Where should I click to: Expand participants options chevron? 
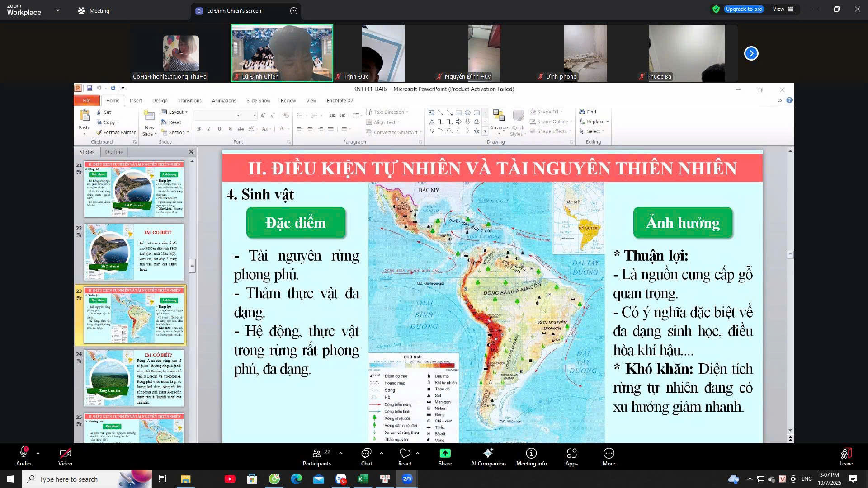click(340, 453)
